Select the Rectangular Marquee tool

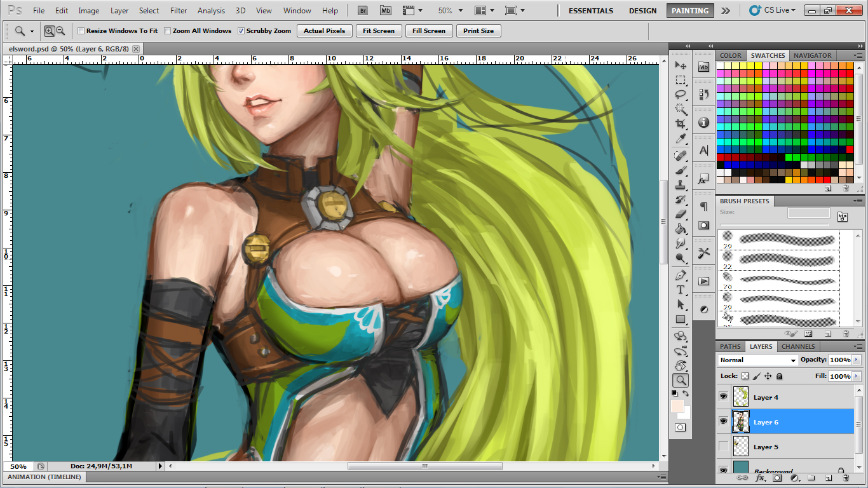click(681, 80)
